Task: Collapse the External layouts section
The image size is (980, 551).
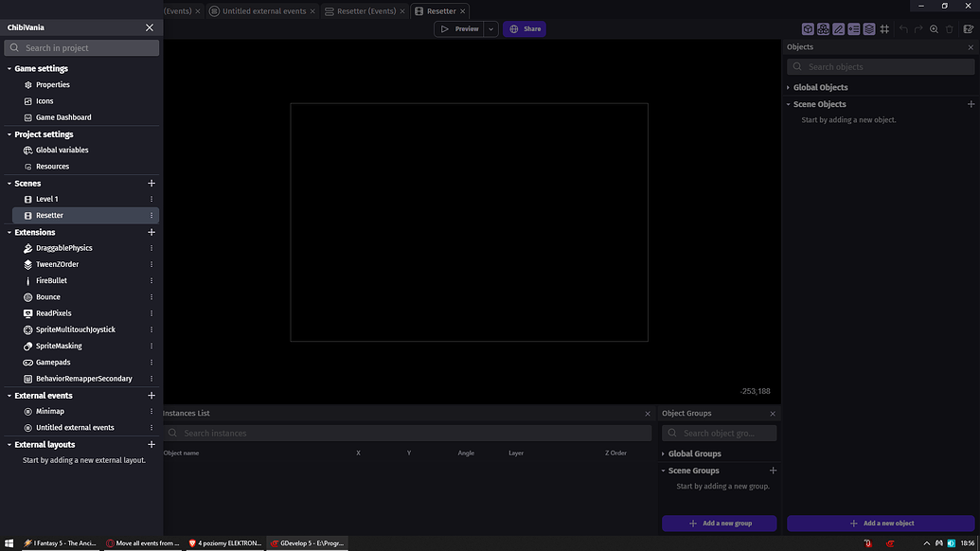Action: (9, 445)
